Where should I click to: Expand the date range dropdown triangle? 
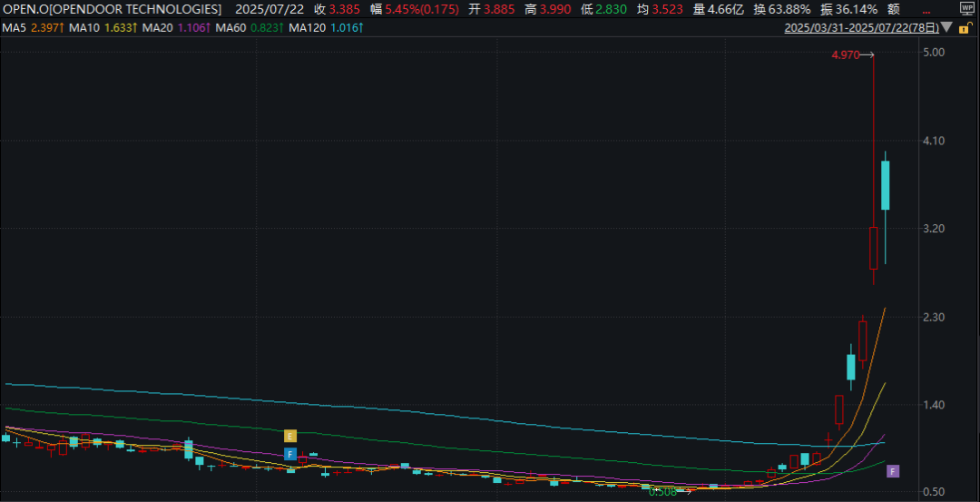tap(946, 28)
